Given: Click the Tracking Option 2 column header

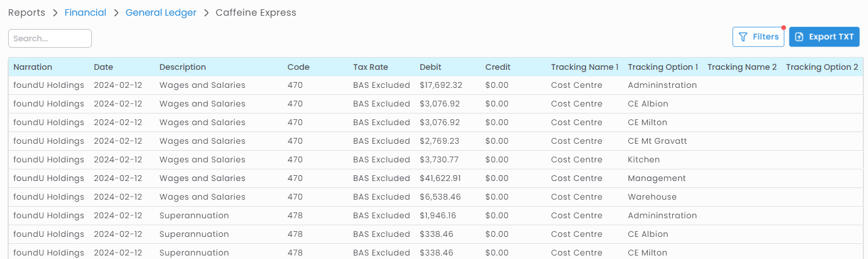Looking at the screenshot, I should coord(821,67).
